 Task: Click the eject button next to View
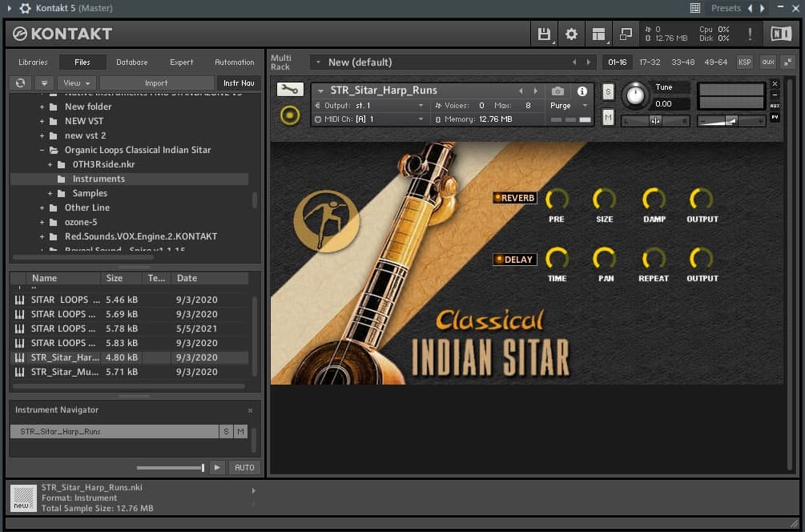point(44,83)
